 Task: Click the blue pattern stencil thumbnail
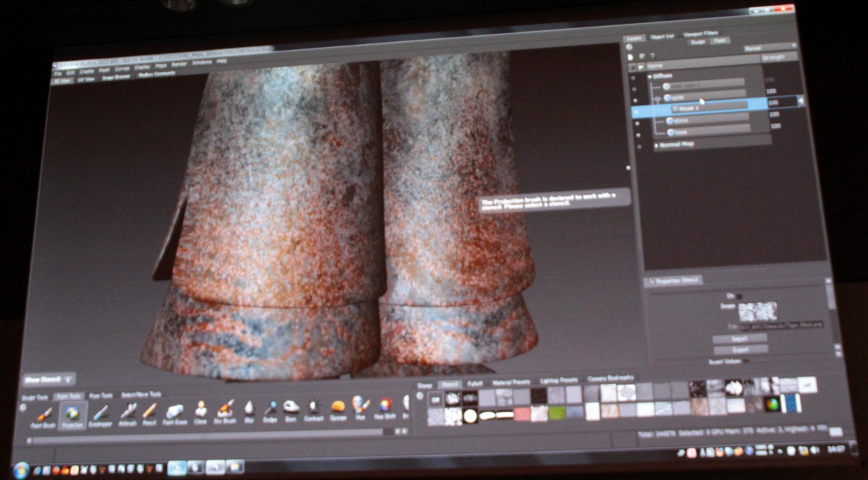click(x=792, y=403)
